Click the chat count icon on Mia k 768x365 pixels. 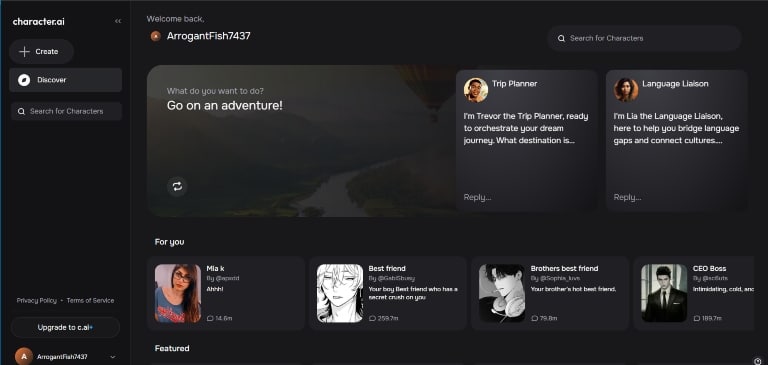210,318
